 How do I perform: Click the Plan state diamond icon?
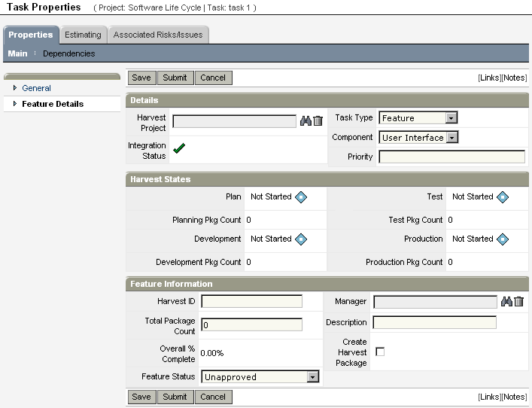pyautogui.click(x=301, y=197)
